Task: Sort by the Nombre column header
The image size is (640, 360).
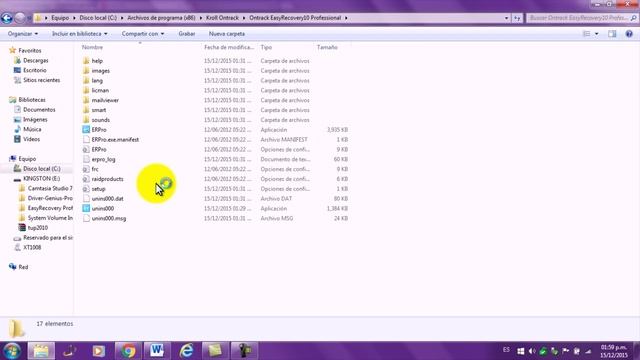Action: pos(92,47)
